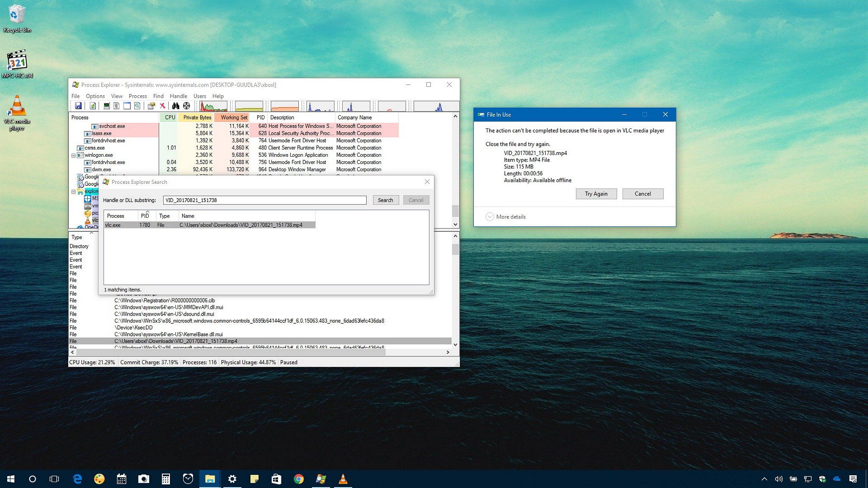This screenshot has height=488, width=868.
Task: Open System Information from the toolbar icon
Action: [106, 106]
